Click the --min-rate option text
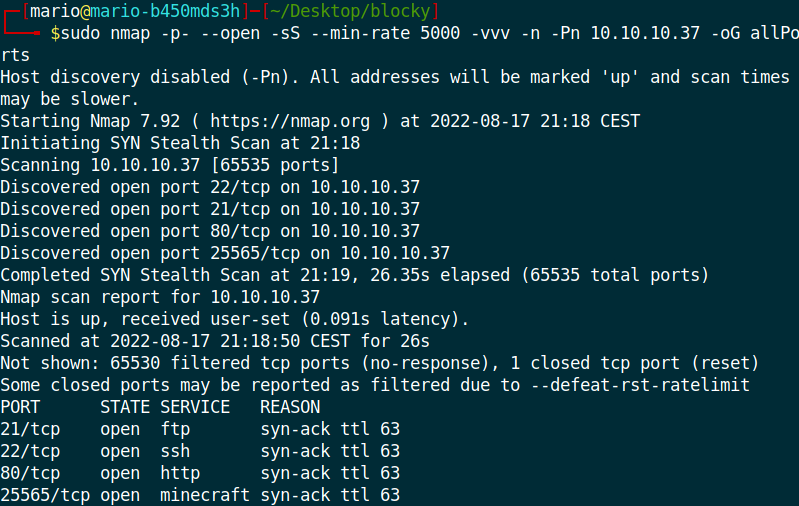This screenshot has width=799, height=506. coord(360,33)
